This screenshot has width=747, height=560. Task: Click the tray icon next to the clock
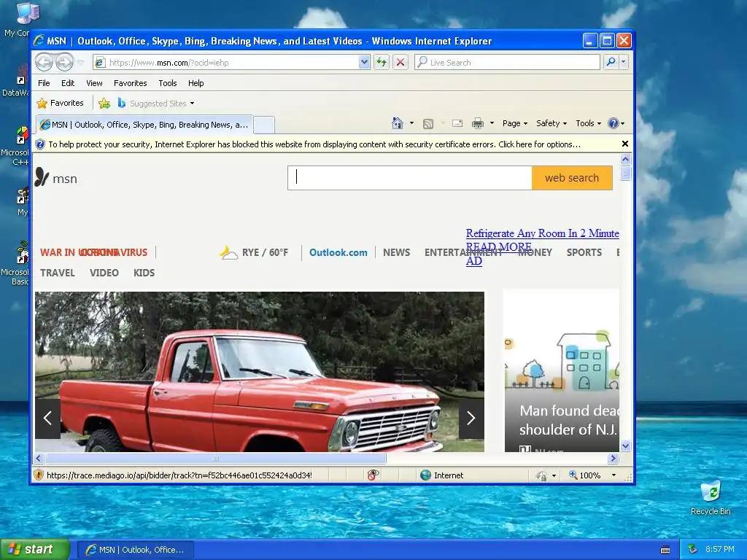(x=693, y=549)
